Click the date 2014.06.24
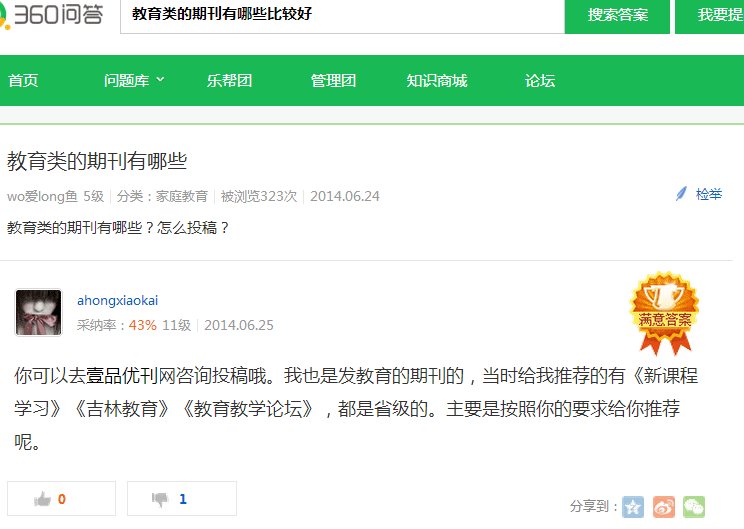The height and width of the screenshot is (529, 744). (345, 196)
